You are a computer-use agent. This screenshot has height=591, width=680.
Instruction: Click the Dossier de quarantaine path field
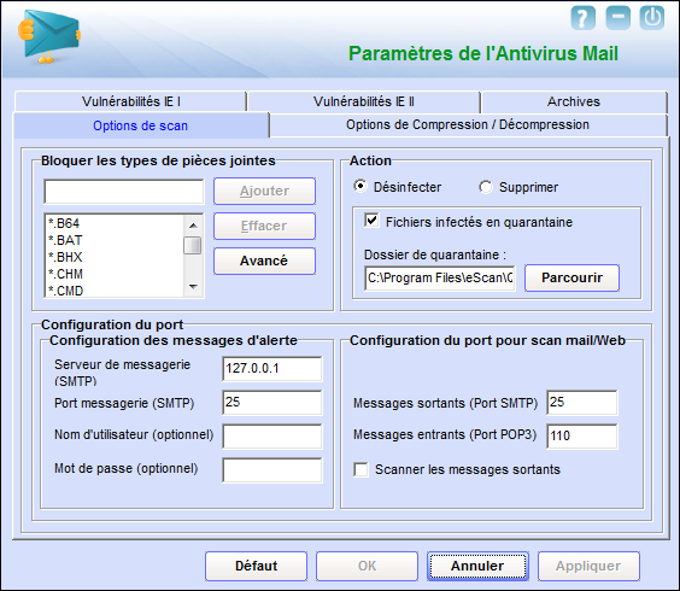point(440,278)
